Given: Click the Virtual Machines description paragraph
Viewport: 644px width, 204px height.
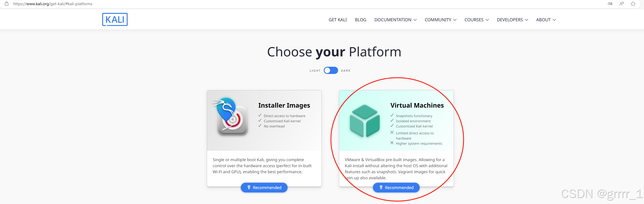Looking at the screenshot, I should click(x=396, y=169).
